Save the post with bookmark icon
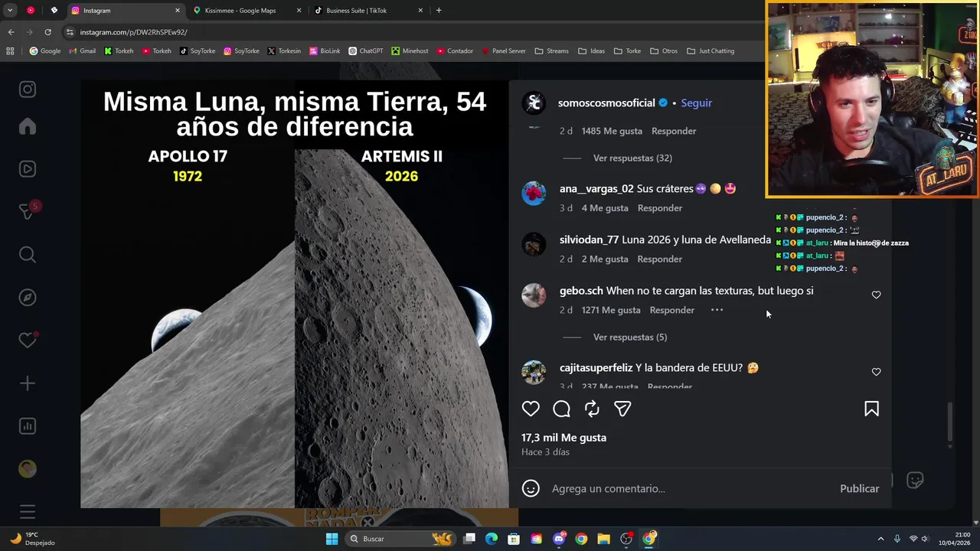The image size is (980, 551). [x=871, y=409]
